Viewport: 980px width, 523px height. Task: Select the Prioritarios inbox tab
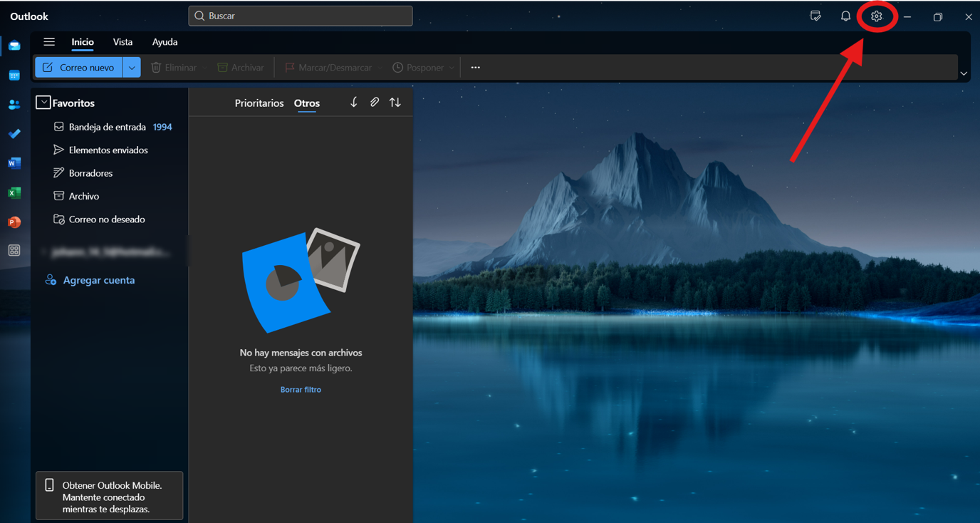tap(259, 103)
